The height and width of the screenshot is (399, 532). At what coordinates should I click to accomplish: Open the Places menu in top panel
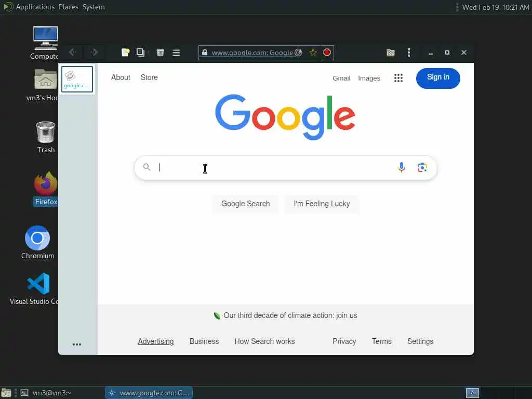coord(69,7)
